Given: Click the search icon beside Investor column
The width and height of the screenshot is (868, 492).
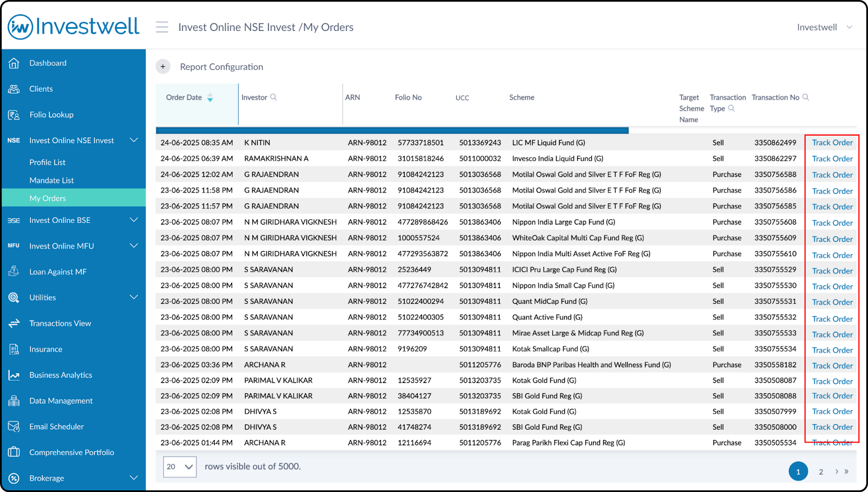Looking at the screenshot, I should click(x=273, y=97).
